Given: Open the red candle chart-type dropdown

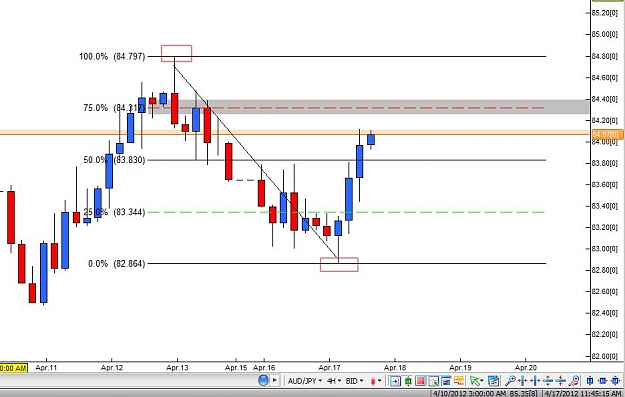Looking at the screenshot, I should click(x=375, y=381).
